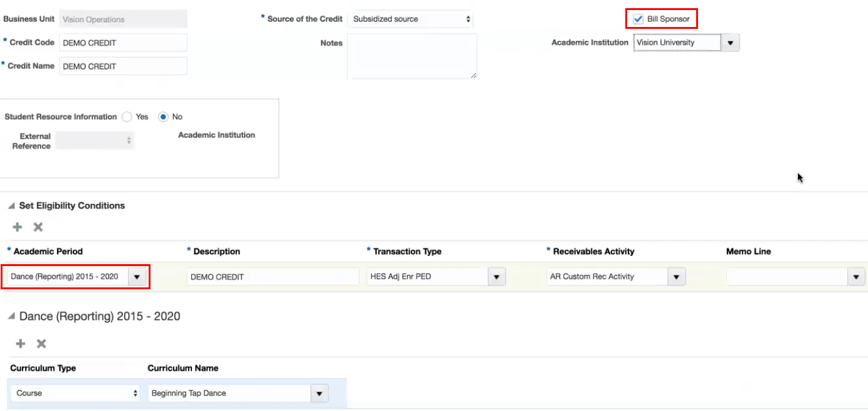Add a new eligibility condition row

click(x=18, y=227)
